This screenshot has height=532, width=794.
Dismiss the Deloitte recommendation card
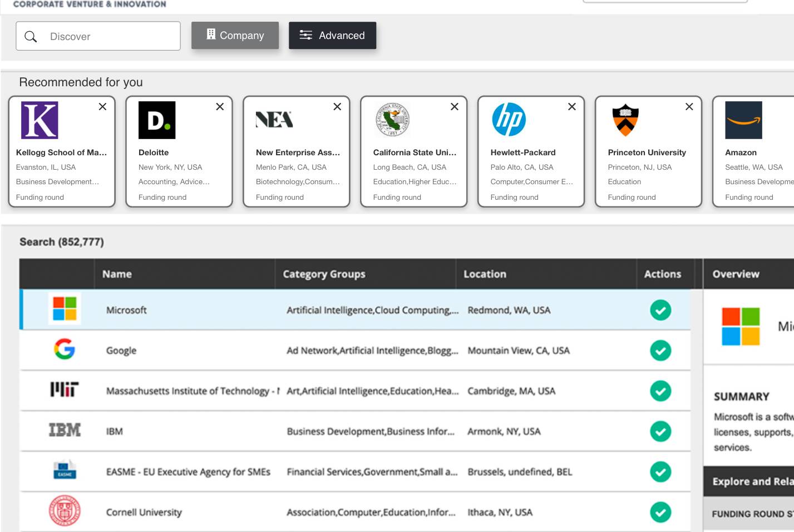pos(220,106)
